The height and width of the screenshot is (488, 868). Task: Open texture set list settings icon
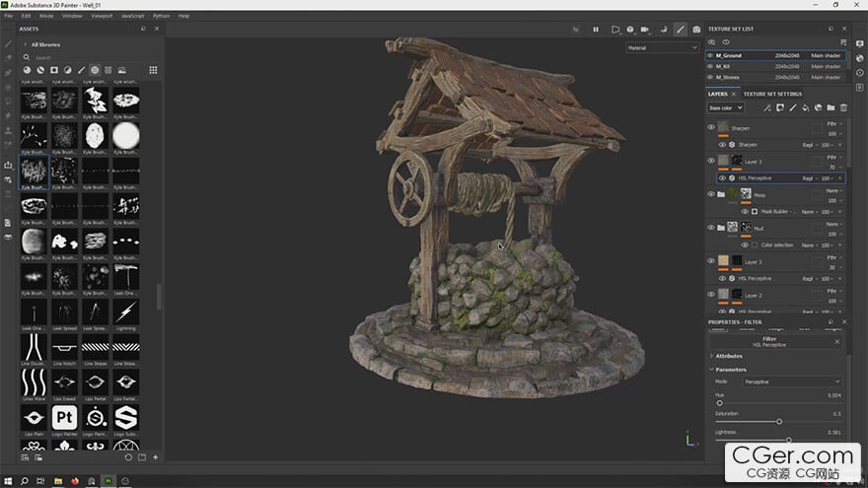click(843, 42)
